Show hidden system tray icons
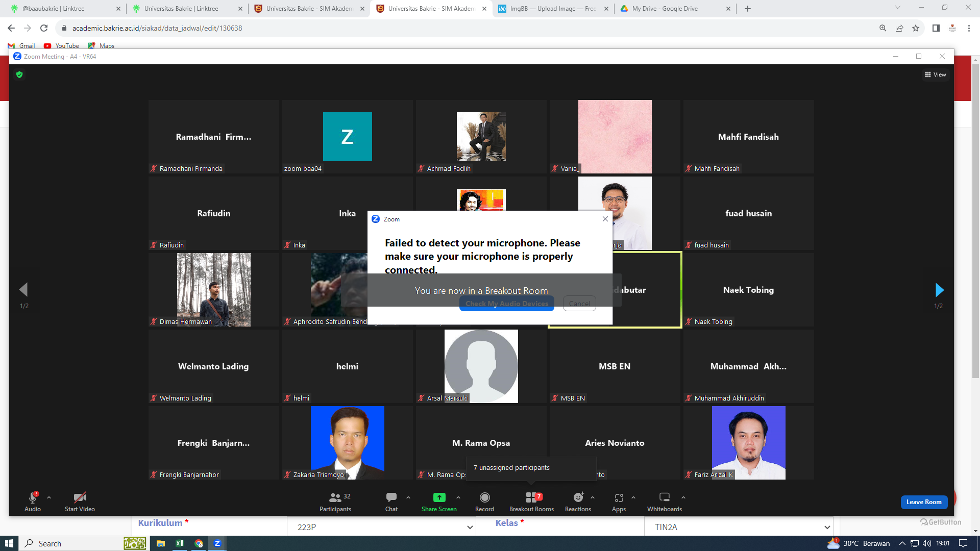Screen dimensions: 980x551 (902, 543)
